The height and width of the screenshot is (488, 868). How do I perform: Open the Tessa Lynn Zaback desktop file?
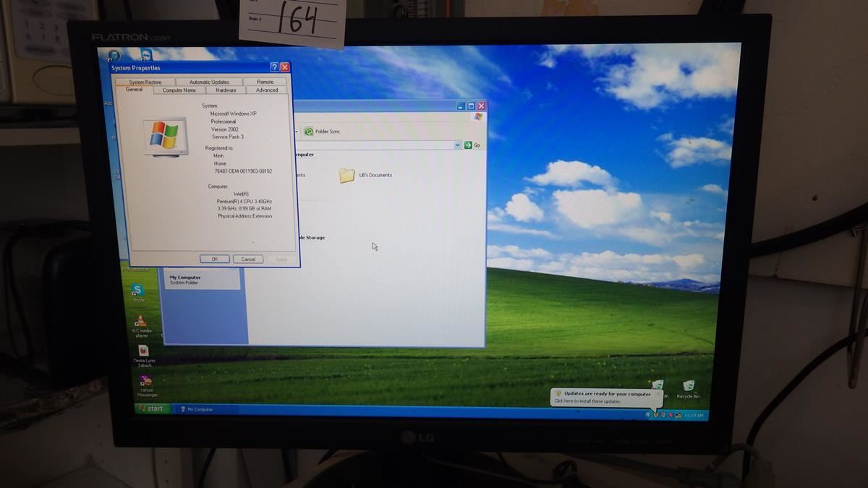pos(143,355)
